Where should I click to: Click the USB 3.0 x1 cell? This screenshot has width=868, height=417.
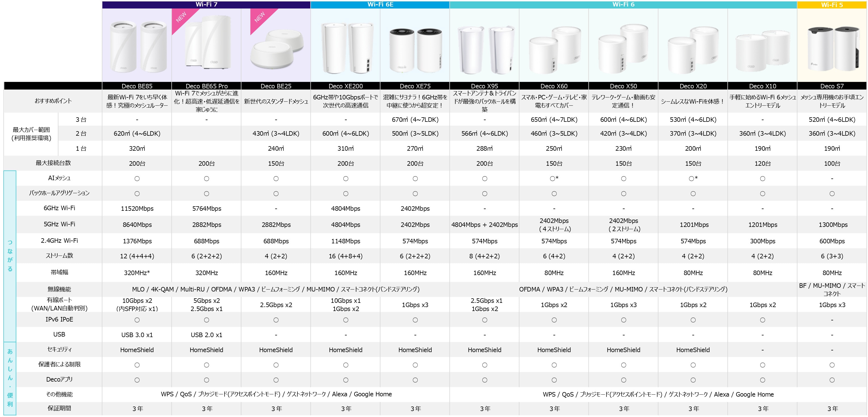[x=137, y=335]
